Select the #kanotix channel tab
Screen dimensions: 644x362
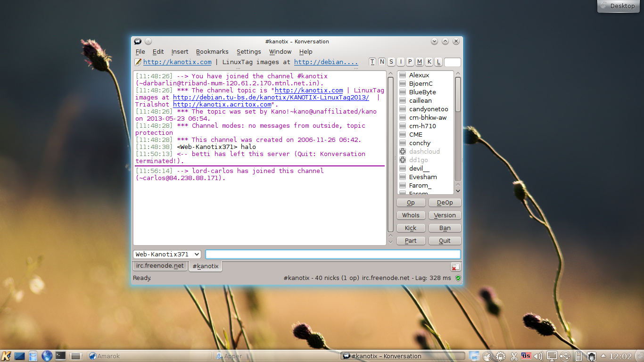[206, 266]
